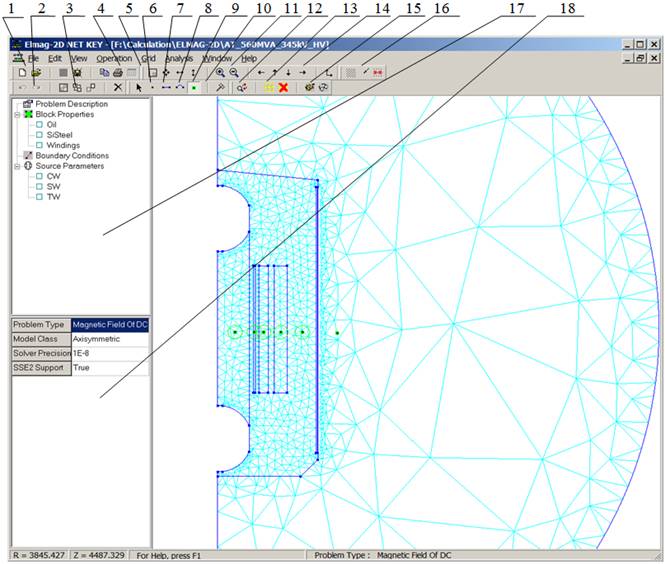Open the View menu

point(78,59)
